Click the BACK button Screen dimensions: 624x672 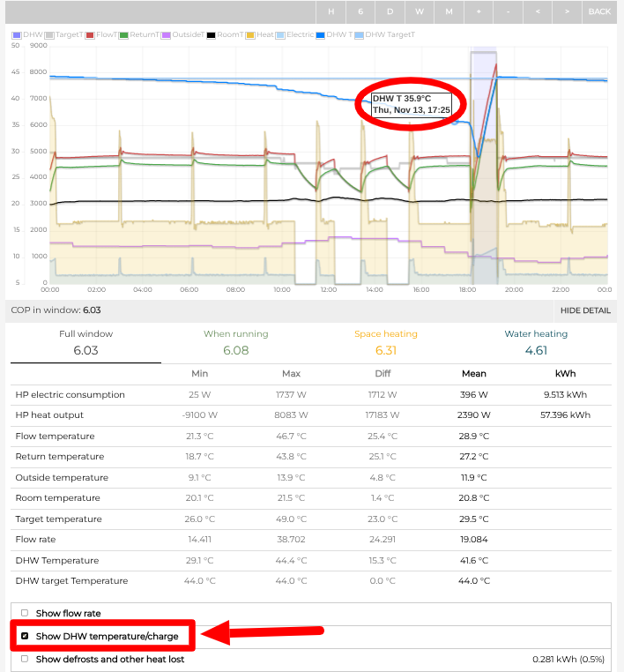[x=599, y=11]
